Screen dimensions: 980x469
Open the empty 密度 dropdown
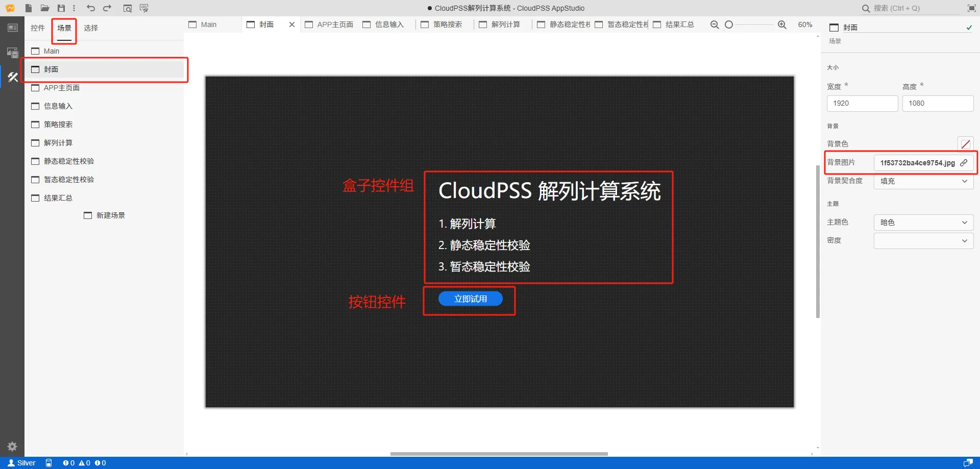coord(923,241)
